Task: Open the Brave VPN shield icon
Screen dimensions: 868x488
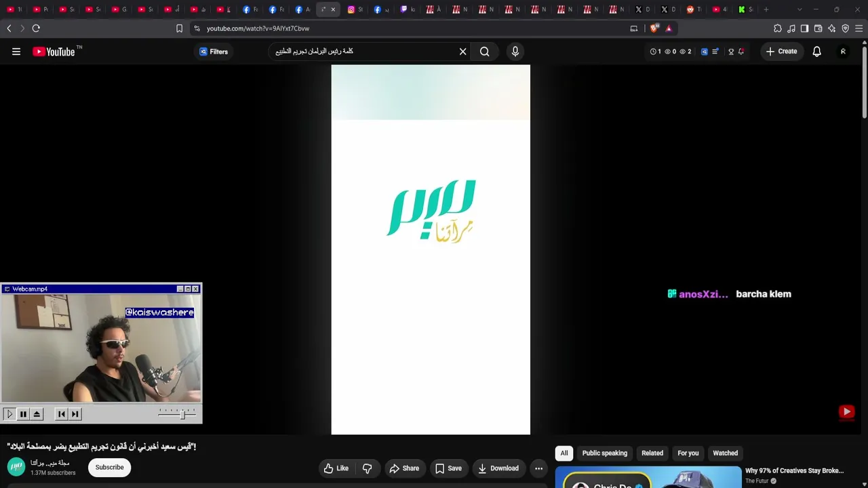Action: coord(846,28)
